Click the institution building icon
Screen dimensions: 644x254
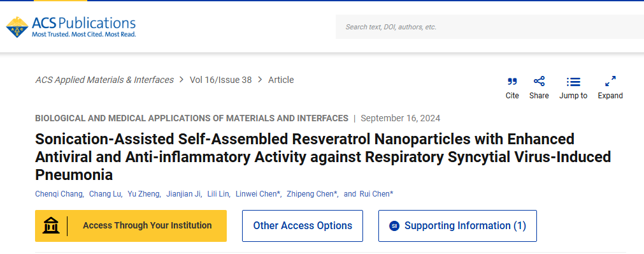point(51,225)
